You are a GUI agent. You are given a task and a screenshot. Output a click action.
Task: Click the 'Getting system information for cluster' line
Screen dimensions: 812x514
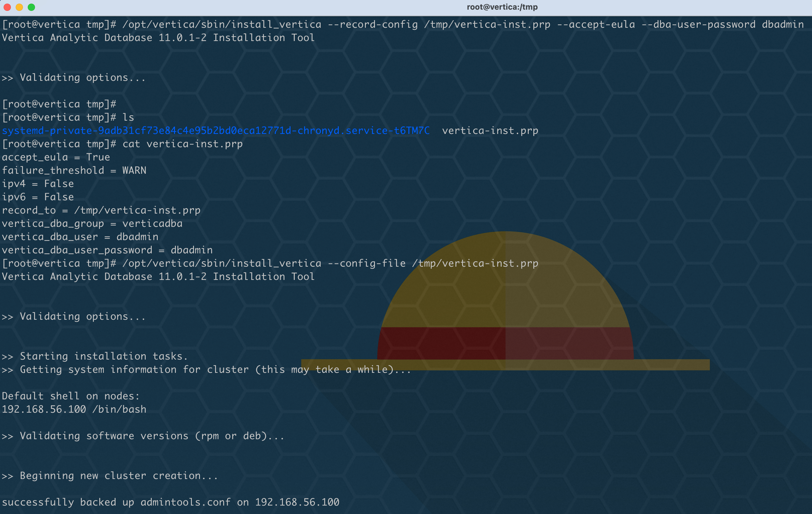point(206,370)
